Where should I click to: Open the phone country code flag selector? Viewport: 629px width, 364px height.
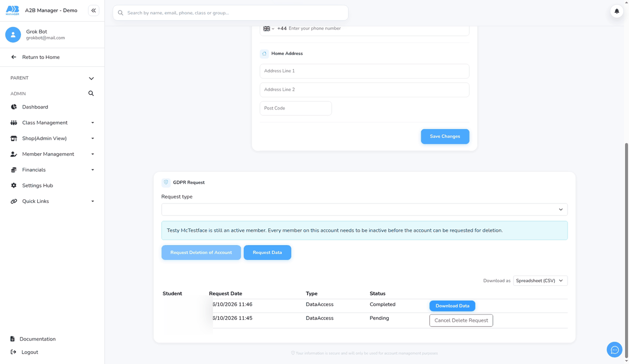[268, 28]
